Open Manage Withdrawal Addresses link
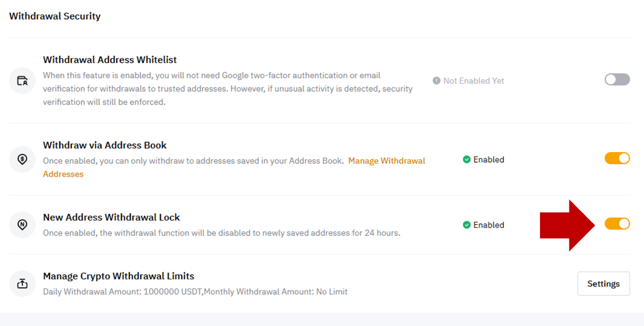 (x=386, y=160)
